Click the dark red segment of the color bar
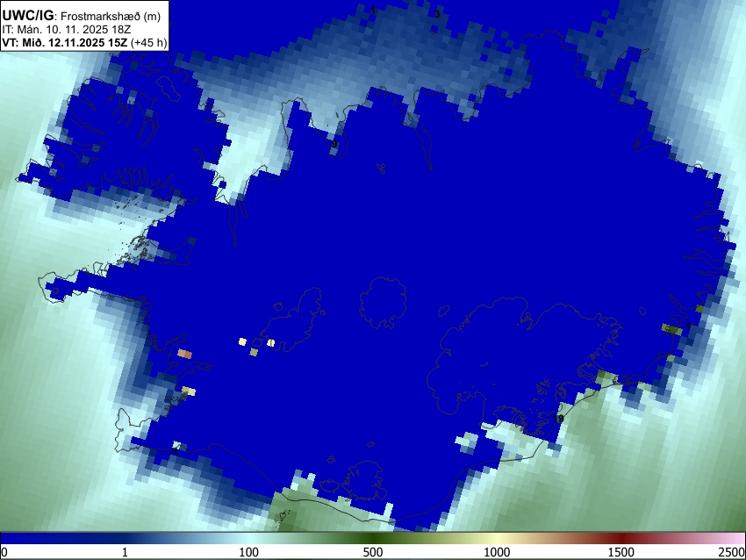 point(621,539)
